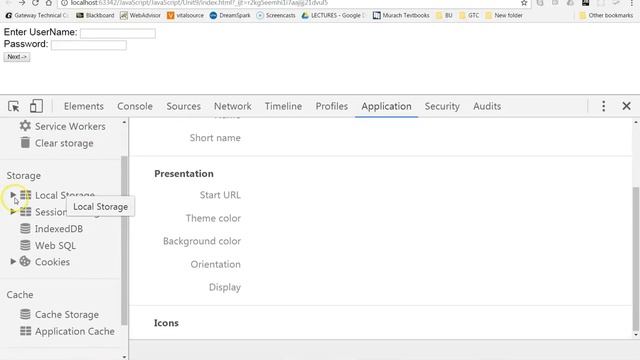This screenshot has width=640, height=360.
Task: Click the Clear storage trash icon
Action: tap(25, 143)
